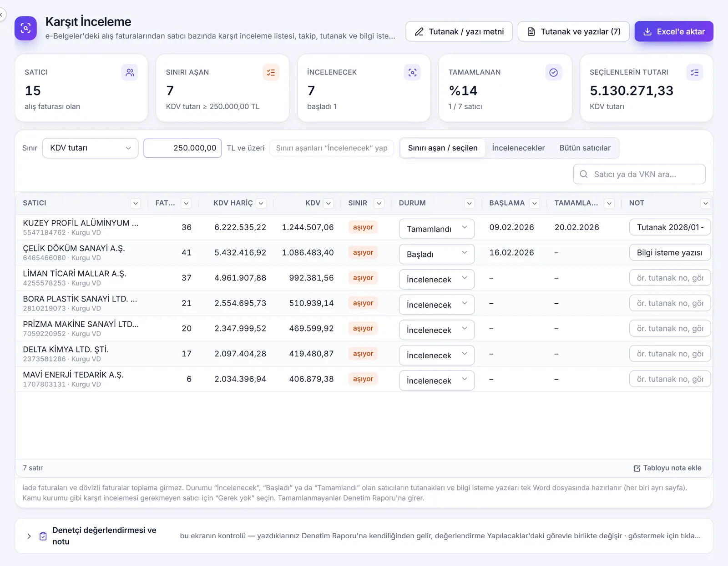
Task: Open Durum dropdown for ÇELİK DÖKÜM SANAYİ
Action: tap(437, 254)
